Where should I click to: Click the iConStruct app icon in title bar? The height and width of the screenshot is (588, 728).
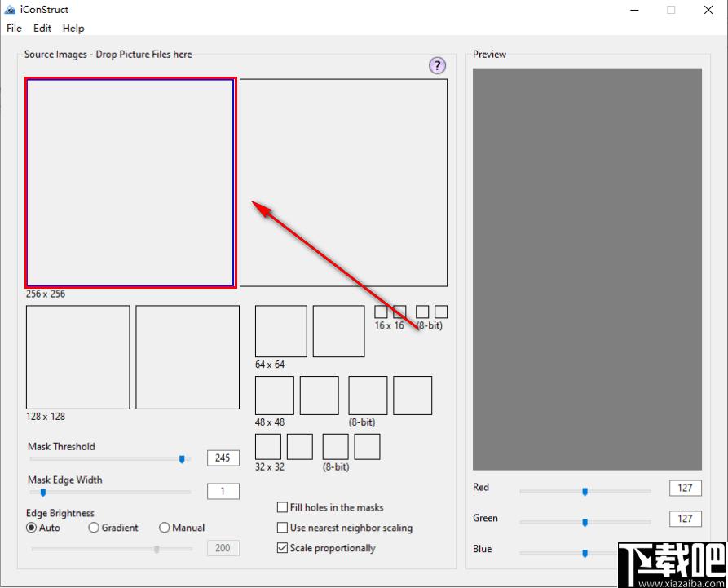tap(10, 9)
